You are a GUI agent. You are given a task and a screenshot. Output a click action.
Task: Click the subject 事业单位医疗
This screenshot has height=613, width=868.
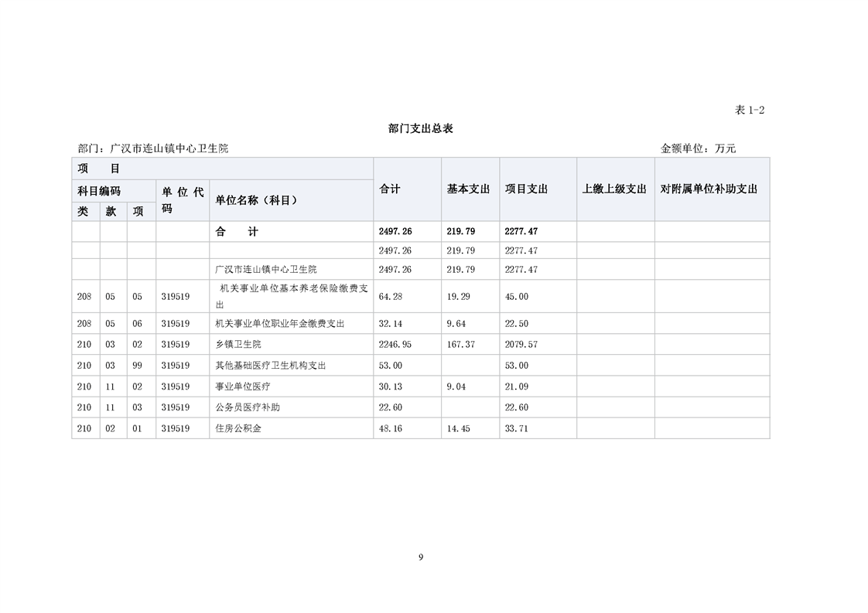[x=242, y=387]
